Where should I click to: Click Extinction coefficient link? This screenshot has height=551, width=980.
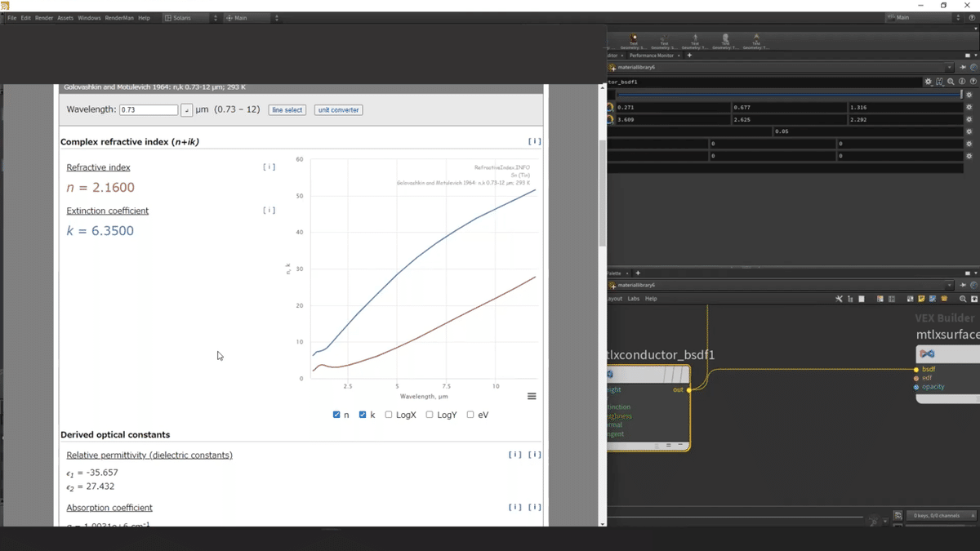tap(108, 211)
